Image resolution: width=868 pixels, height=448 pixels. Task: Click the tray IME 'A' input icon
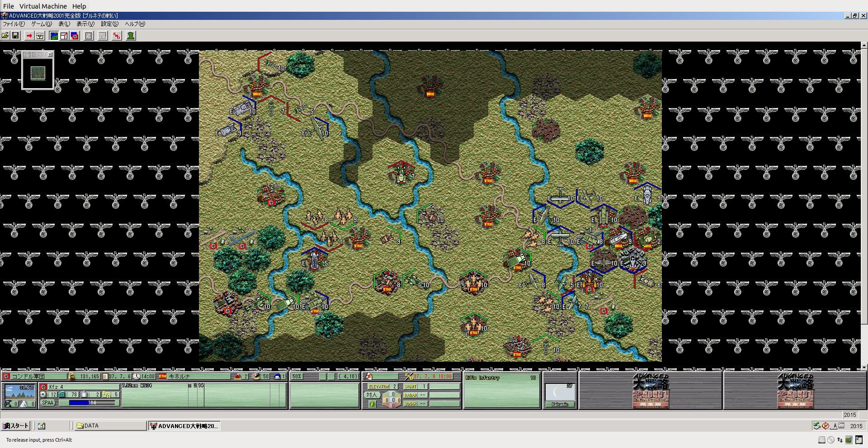(x=834, y=426)
